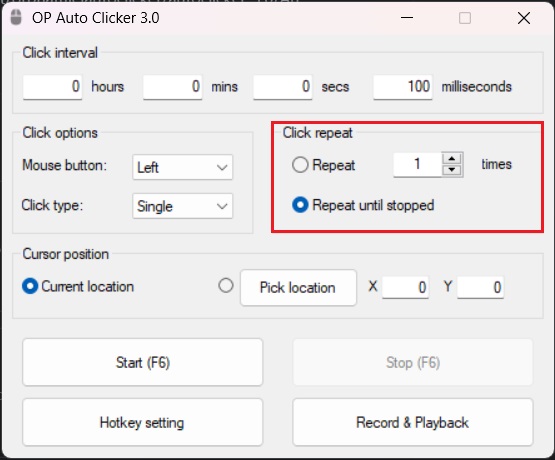Decrease repeat count with down arrow
This screenshot has width=555, height=460.
(452, 170)
